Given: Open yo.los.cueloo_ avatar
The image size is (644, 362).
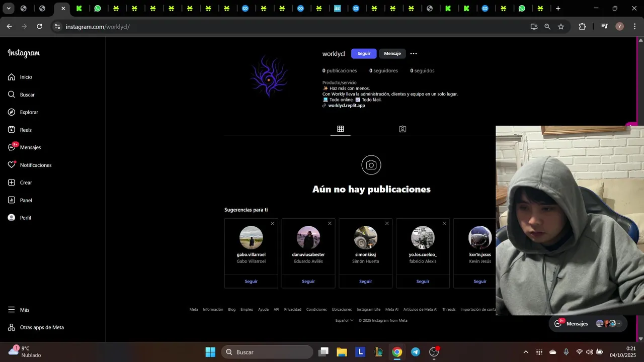Looking at the screenshot, I should [x=423, y=238].
